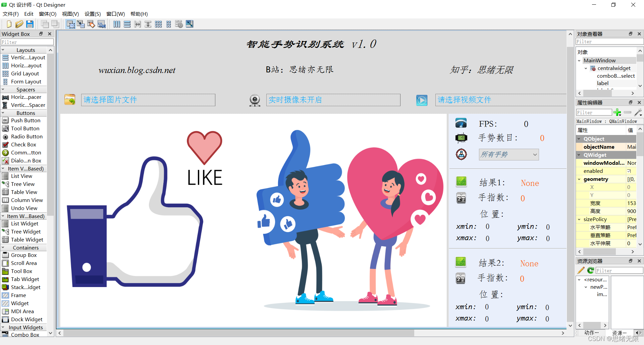644x345 pixels.
Task: Close the 资源浏览器 panel
Action: point(639,261)
